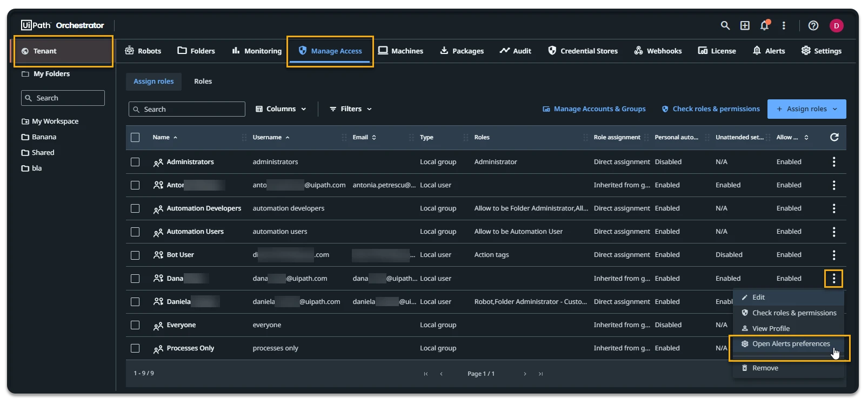Viewport: 868px width, 406px height.
Task: Open the Credential Stores section
Action: [583, 51]
